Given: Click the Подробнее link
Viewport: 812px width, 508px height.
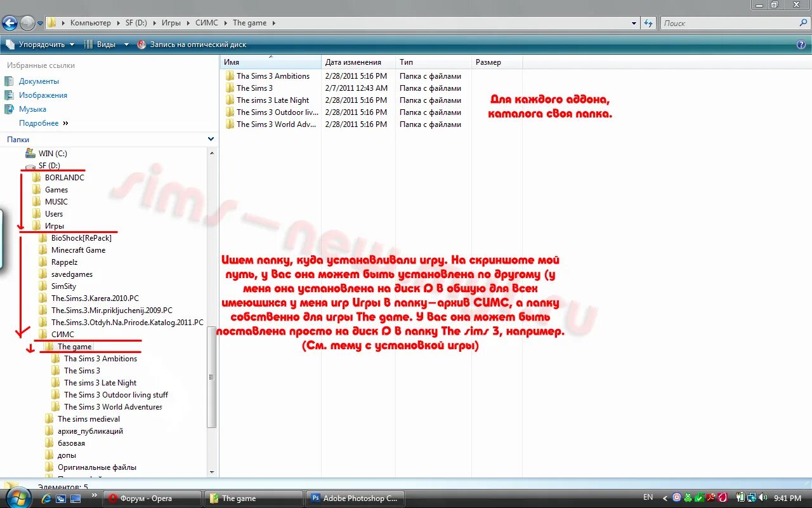Looking at the screenshot, I should pyautogui.click(x=39, y=123).
